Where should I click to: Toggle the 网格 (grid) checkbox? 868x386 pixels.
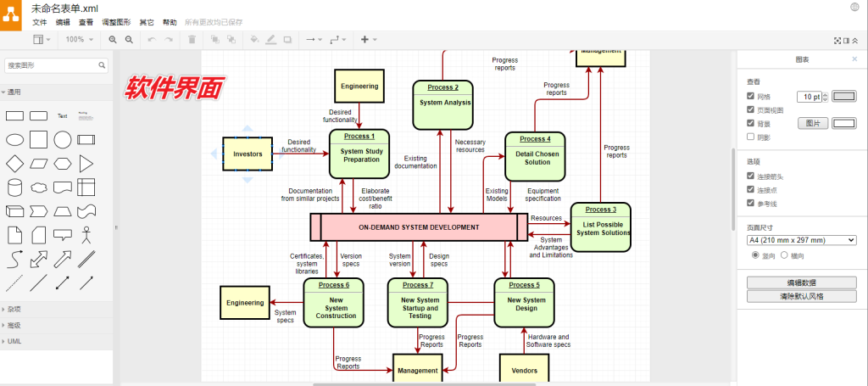(x=750, y=96)
